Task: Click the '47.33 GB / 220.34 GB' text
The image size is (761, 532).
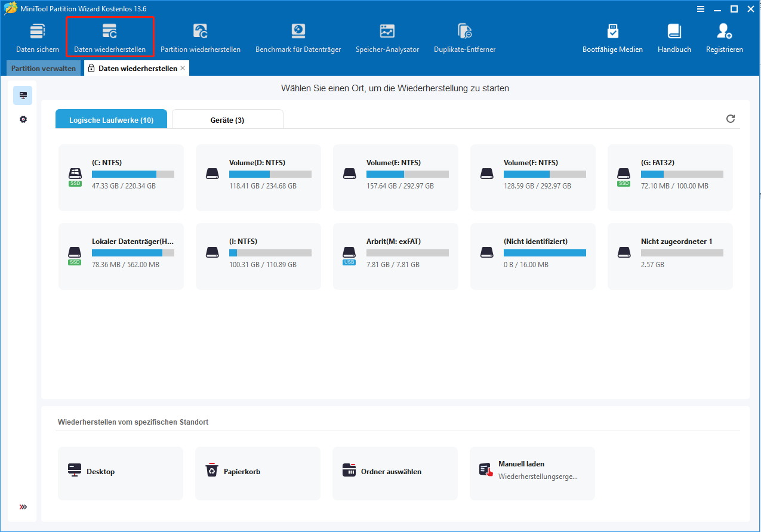Action: [124, 186]
